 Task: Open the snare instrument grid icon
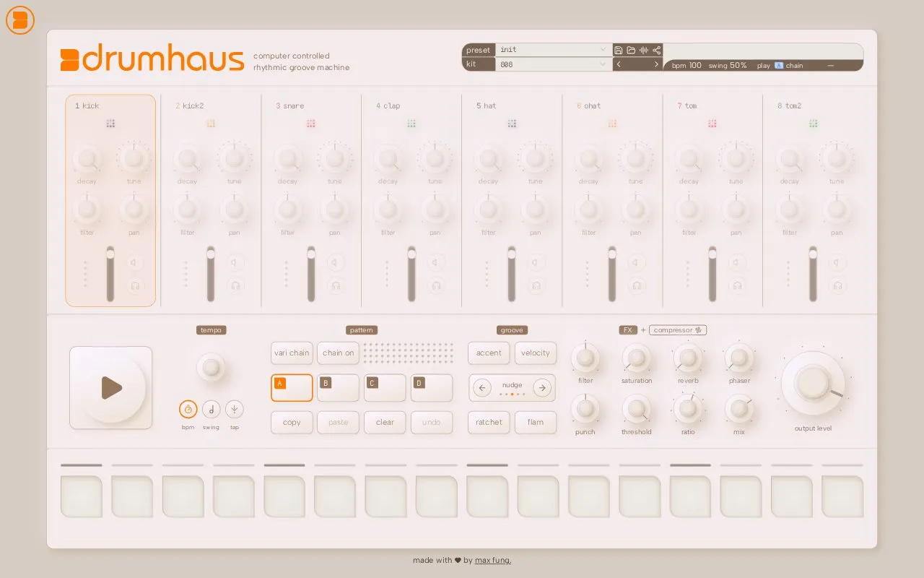(311, 124)
